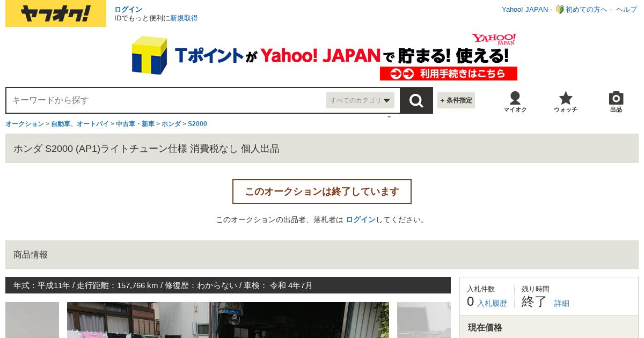The width and height of the screenshot is (644, 338).
Task: Go to 自動車、オートバイ breadcrumb
Action: (80, 124)
